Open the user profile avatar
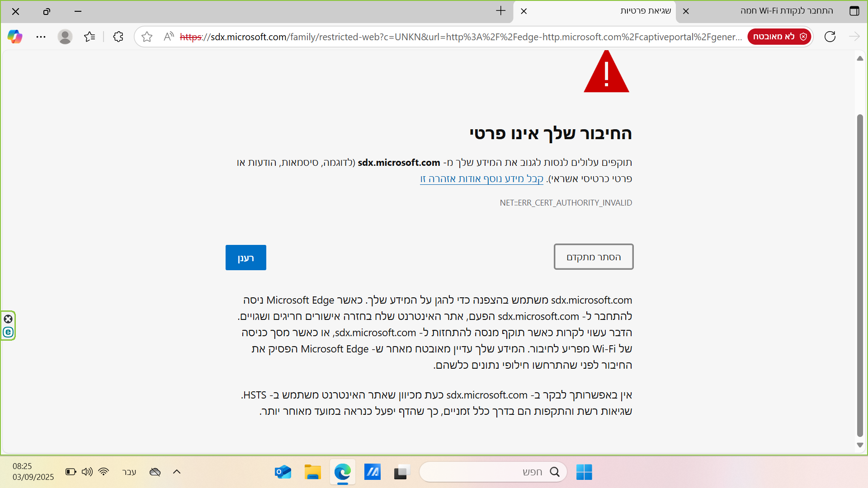This screenshot has width=868, height=488. pos(65,37)
